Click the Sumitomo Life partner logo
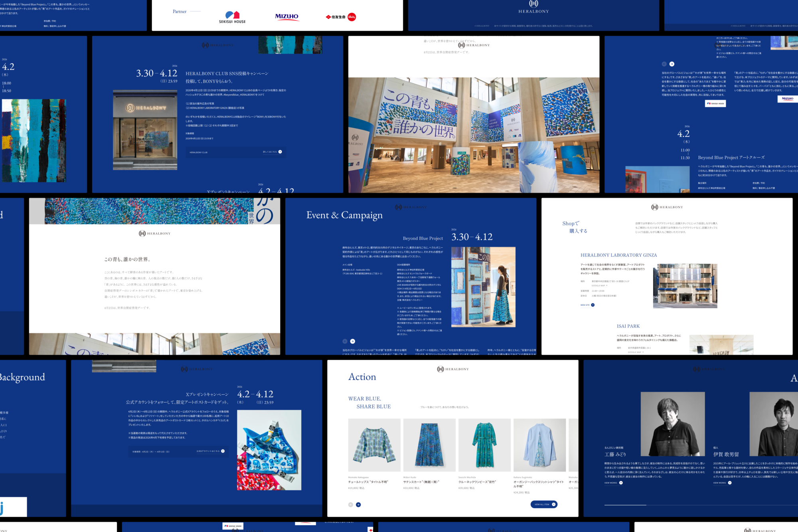The height and width of the screenshot is (532, 798). coord(340,17)
